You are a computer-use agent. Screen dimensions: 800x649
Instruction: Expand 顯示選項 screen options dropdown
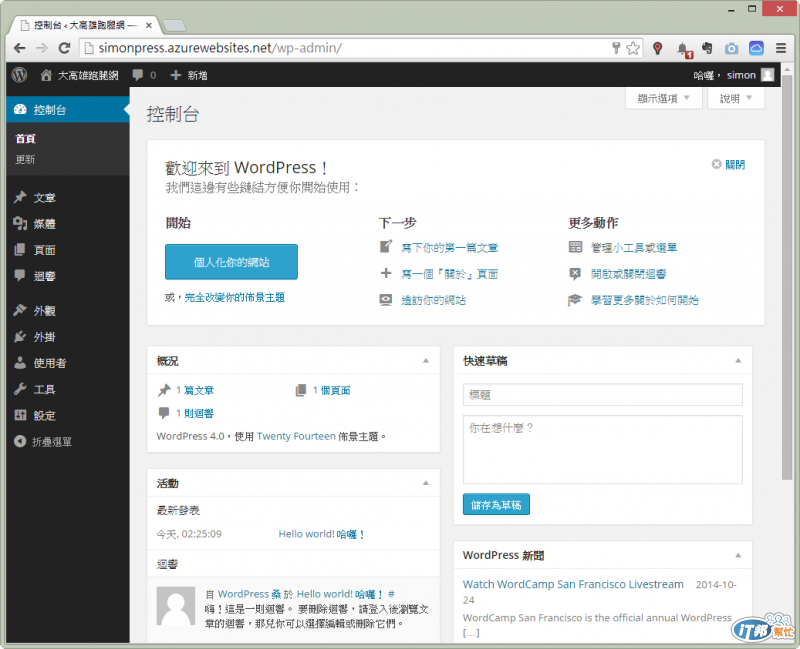tap(664, 98)
